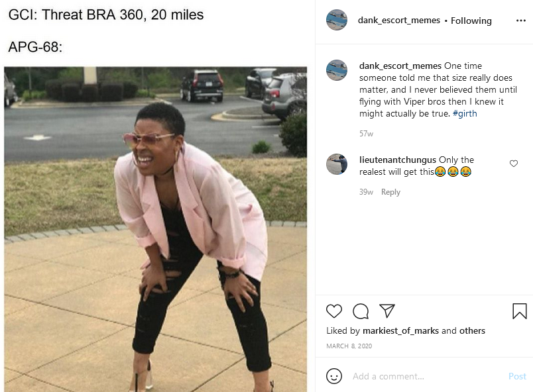533x392 pixels.
Task: Share post via paper plane icon
Action: pos(387,311)
